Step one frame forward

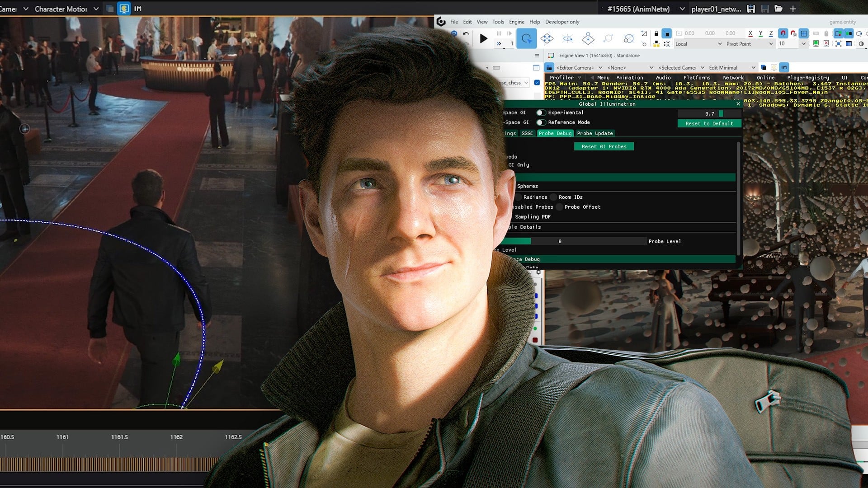coord(509,33)
